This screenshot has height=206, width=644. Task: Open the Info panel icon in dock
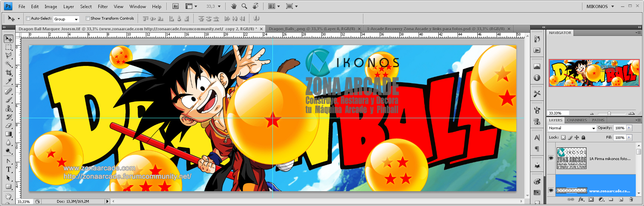click(537, 78)
